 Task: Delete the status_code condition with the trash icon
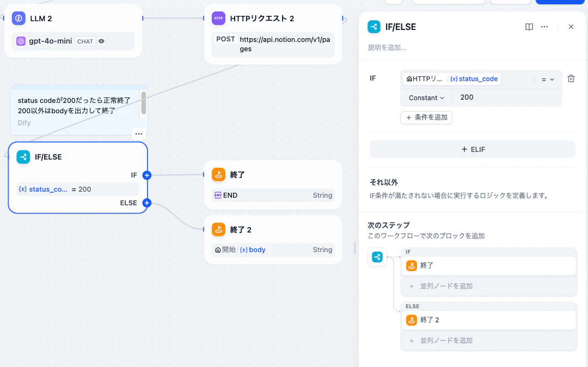[571, 79]
